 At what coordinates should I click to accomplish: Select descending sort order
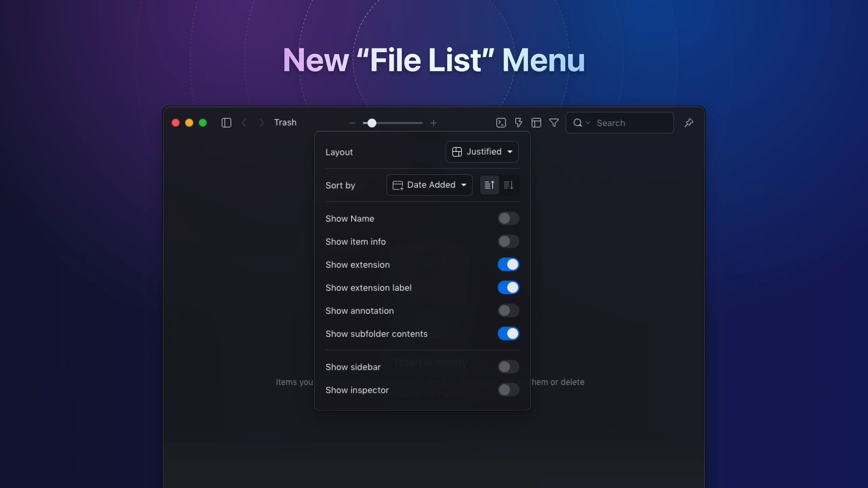tap(509, 185)
